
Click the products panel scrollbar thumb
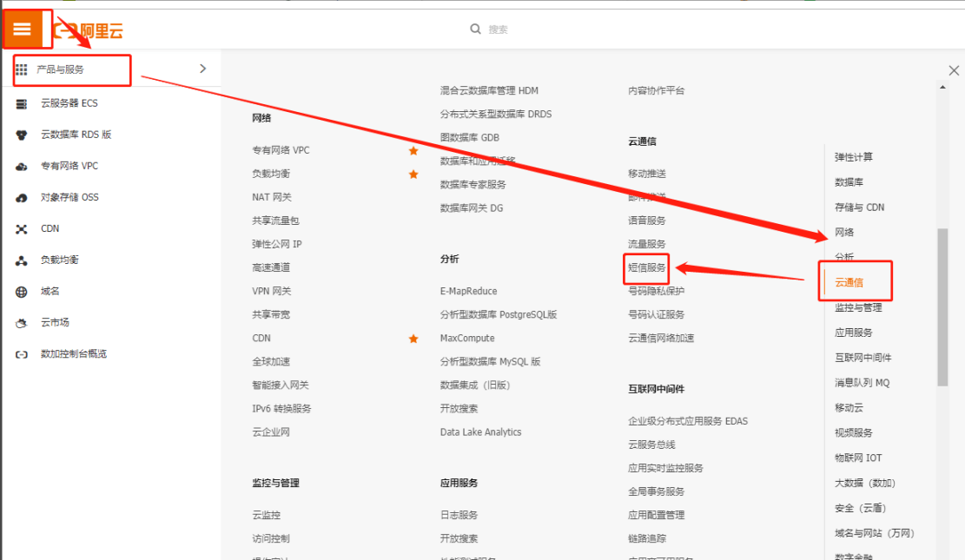tap(942, 307)
